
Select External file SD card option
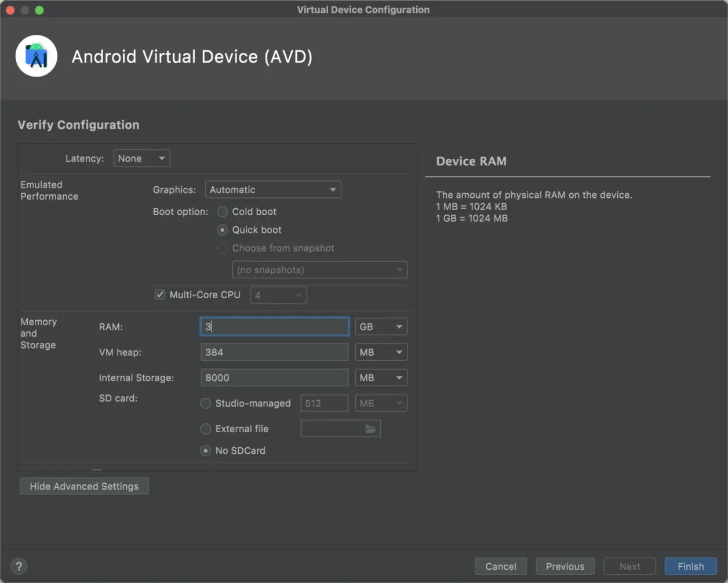click(x=205, y=429)
